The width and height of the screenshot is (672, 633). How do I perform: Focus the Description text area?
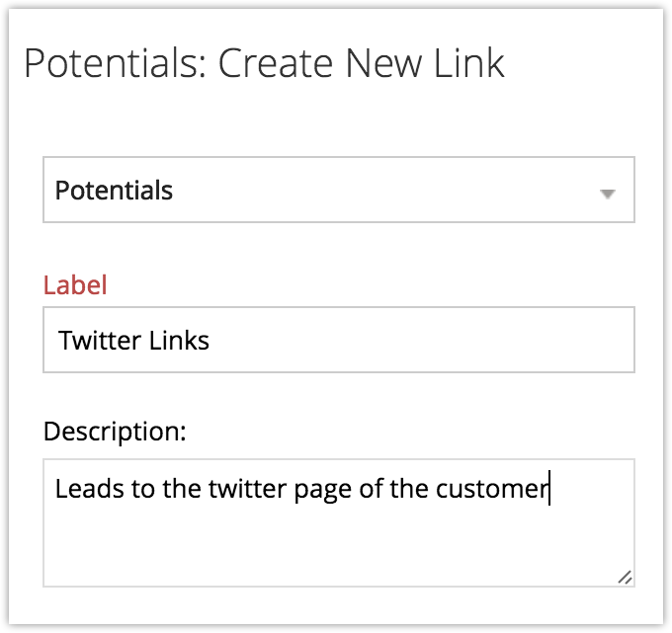click(338, 522)
